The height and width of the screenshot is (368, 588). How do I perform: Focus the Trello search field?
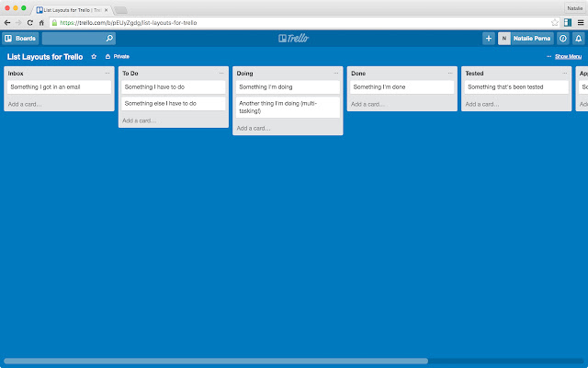[x=79, y=39]
